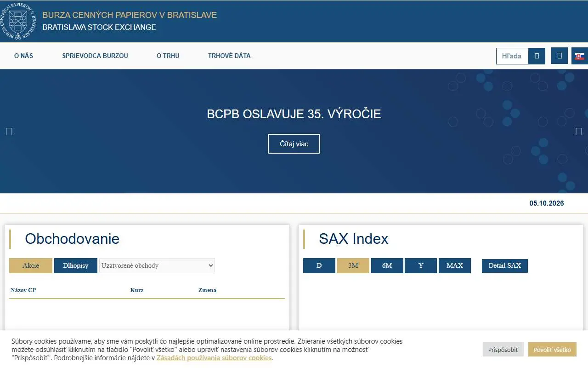Click the Obchodovanie section heading
The height and width of the screenshot is (368, 588).
[x=72, y=239]
